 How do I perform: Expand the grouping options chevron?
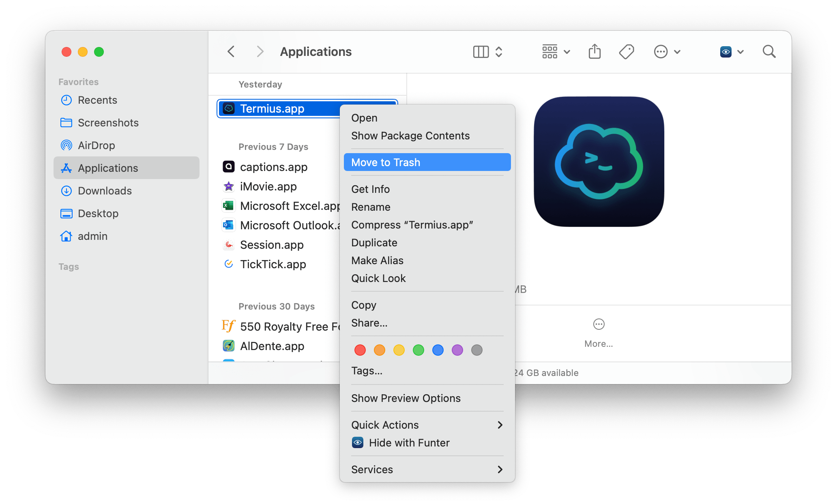point(567,52)
